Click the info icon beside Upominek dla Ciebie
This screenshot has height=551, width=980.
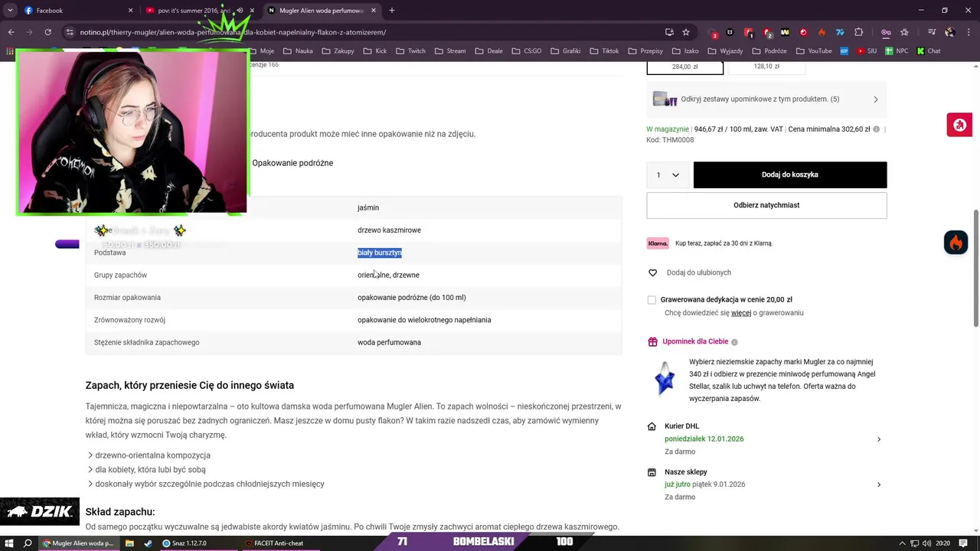(x=734, y=342)
